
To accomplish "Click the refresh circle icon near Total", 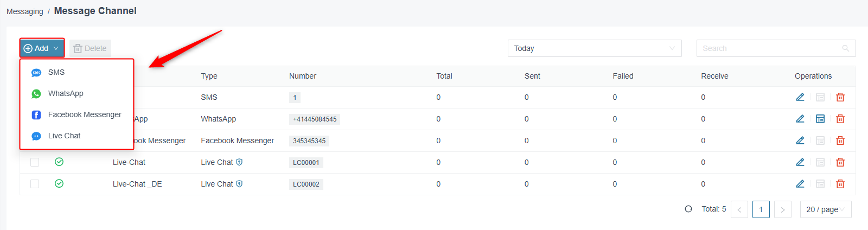I will pyautogui.click(x=688, y=209).
